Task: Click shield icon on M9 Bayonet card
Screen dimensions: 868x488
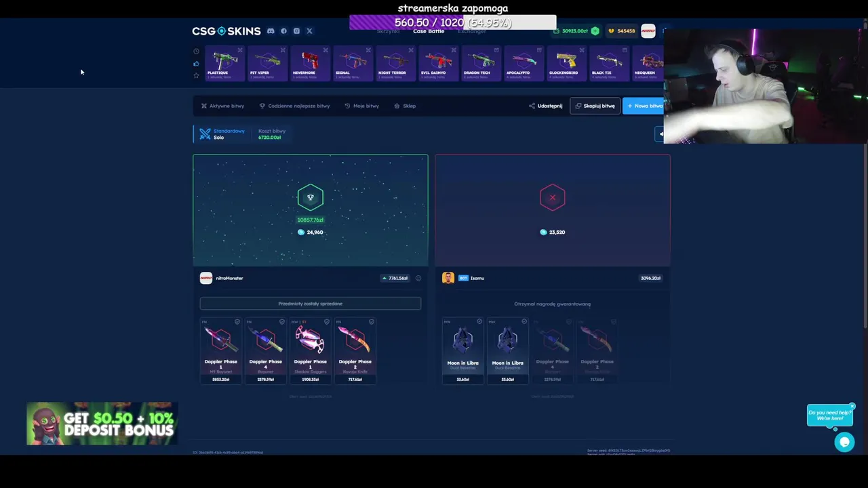Action: (x=237, y=322)
